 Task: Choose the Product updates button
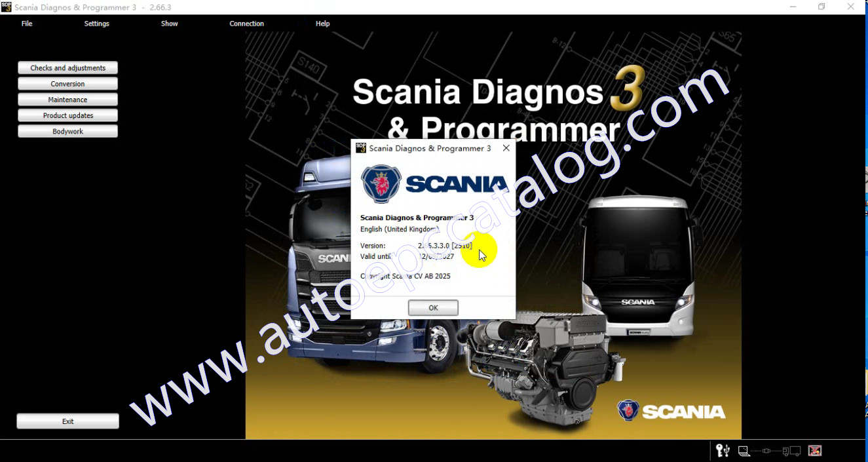click(x=68, y=115)
